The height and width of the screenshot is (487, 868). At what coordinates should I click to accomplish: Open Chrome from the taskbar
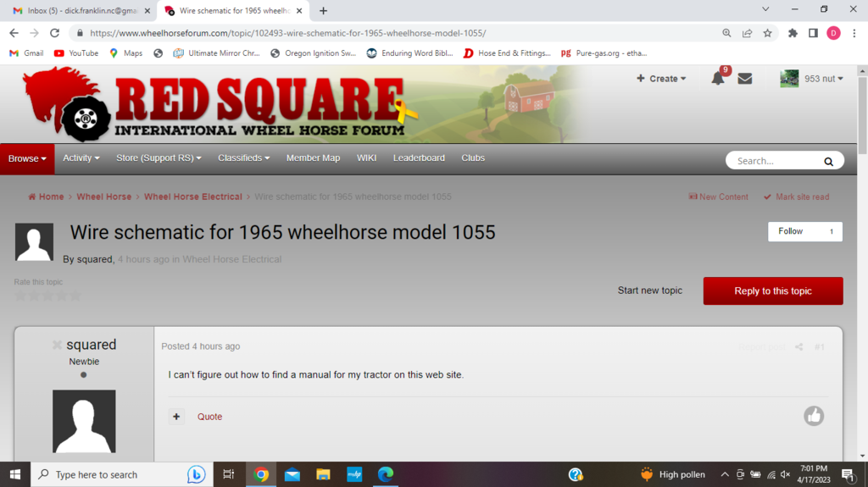261,474
